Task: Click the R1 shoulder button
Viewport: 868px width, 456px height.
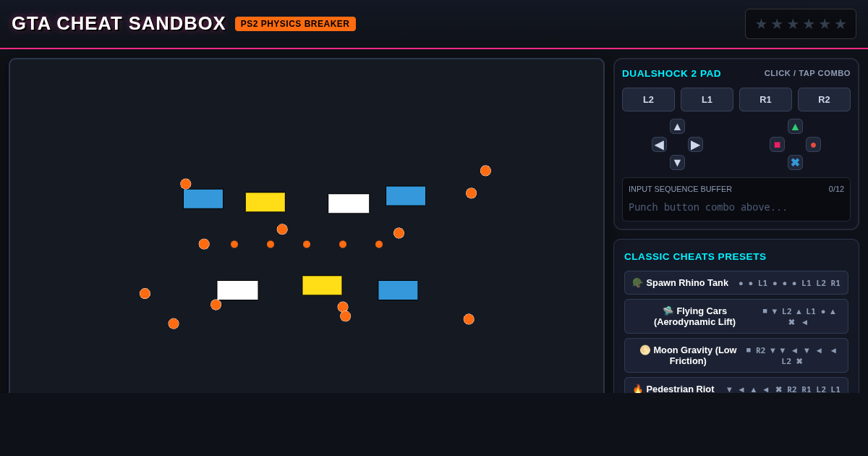Action: (x=765, y=100)
